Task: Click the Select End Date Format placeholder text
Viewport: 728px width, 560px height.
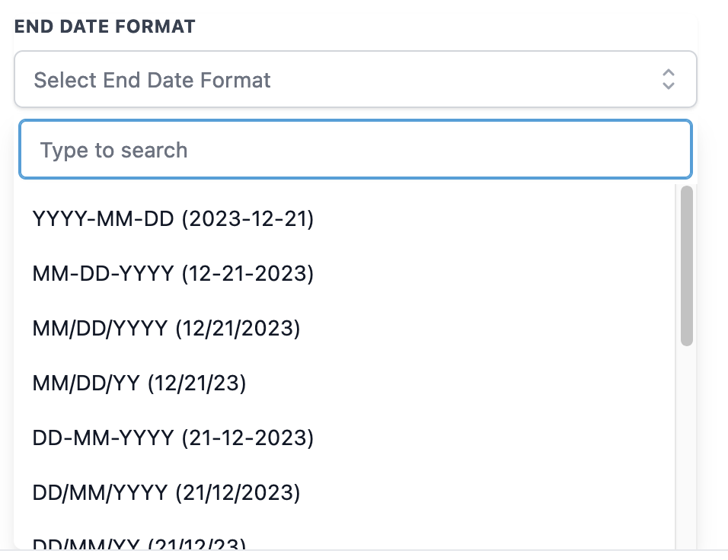Action: 152,80
